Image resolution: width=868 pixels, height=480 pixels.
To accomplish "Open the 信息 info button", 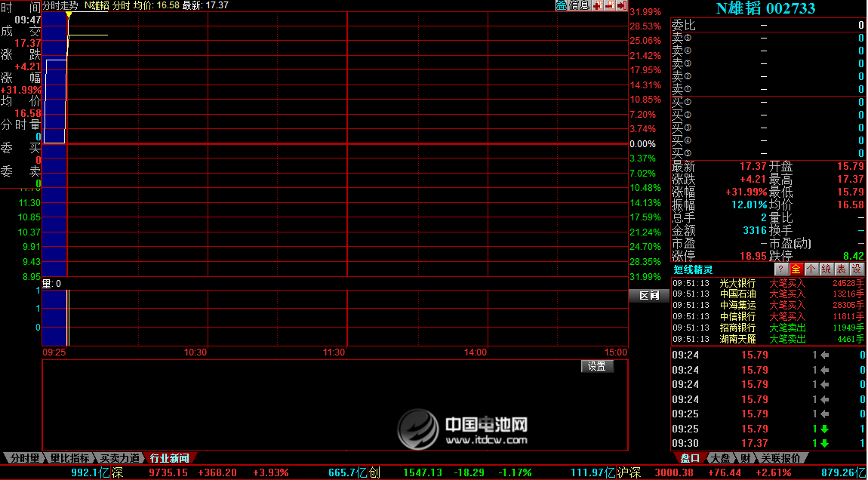I will click(579, 5).
